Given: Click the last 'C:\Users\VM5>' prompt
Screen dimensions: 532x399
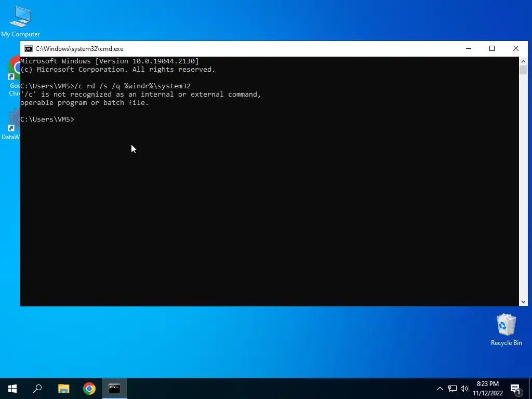Looking at the screenshot, I should (x=47, y=119).
